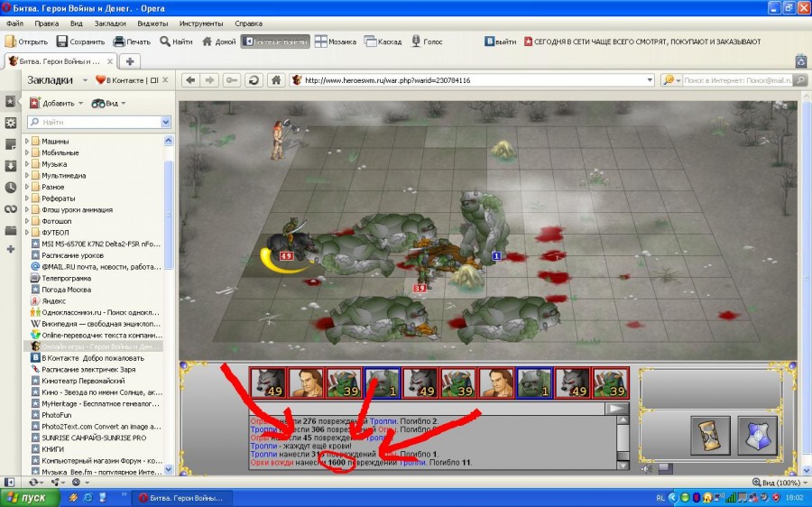Click the Windows пуск start button

click(x=31, y=498)
